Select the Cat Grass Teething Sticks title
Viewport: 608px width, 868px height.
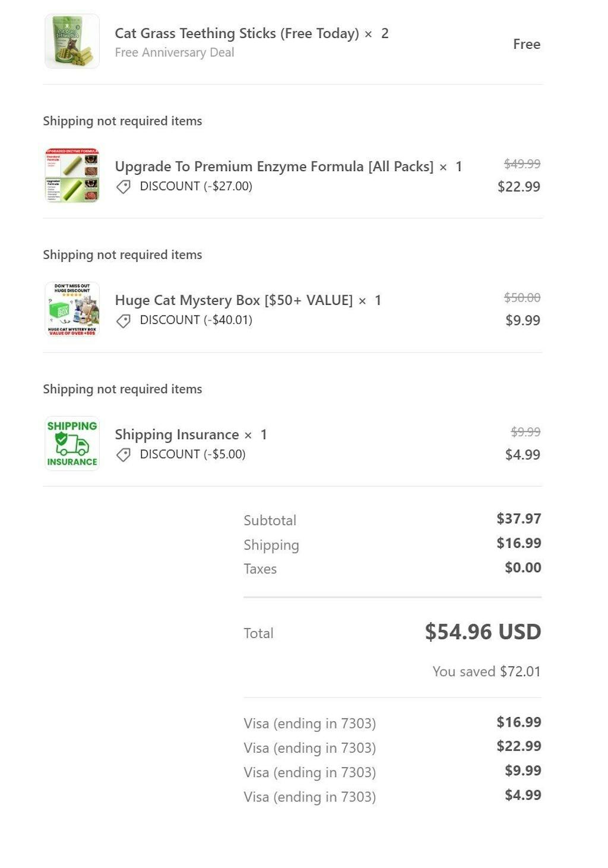(x=236, y=33)
